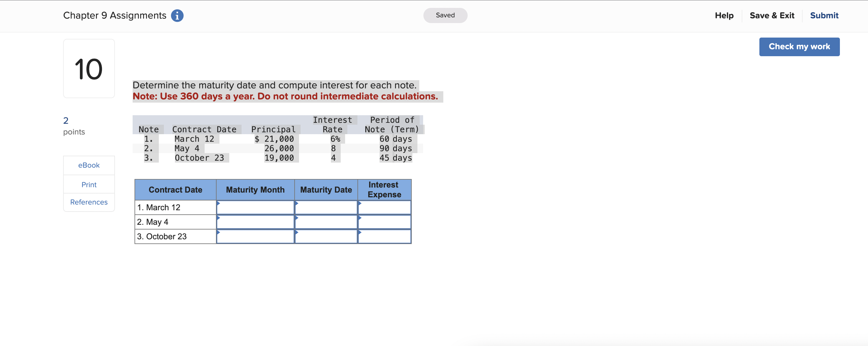The image size is (868, 346).
Task: Click Save & Exit
Action: pyautogui.click(x=772, y=15)
